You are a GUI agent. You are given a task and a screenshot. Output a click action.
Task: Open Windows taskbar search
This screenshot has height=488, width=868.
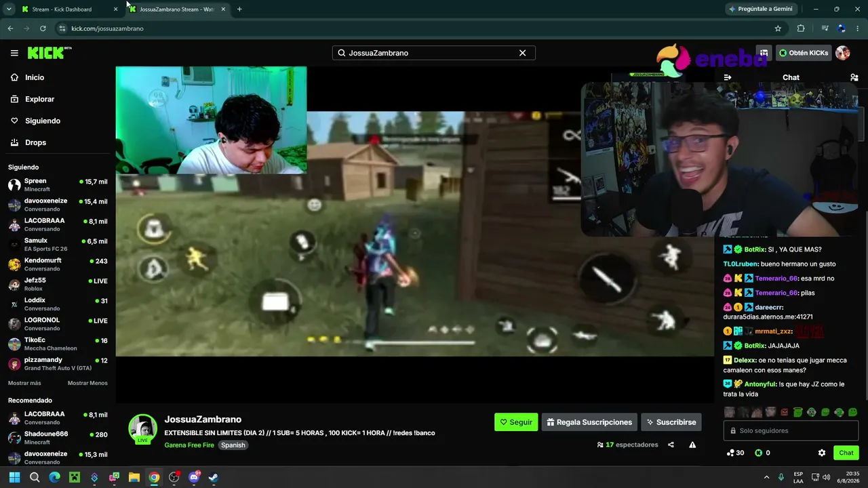[x=35, y=477]
